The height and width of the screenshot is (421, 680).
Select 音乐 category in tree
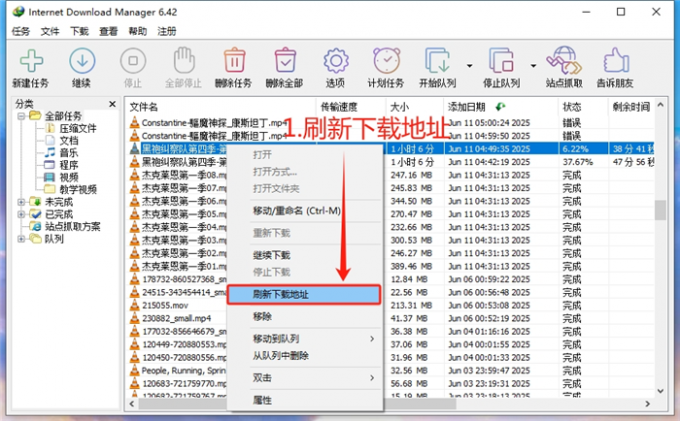[x=69, y=153]
